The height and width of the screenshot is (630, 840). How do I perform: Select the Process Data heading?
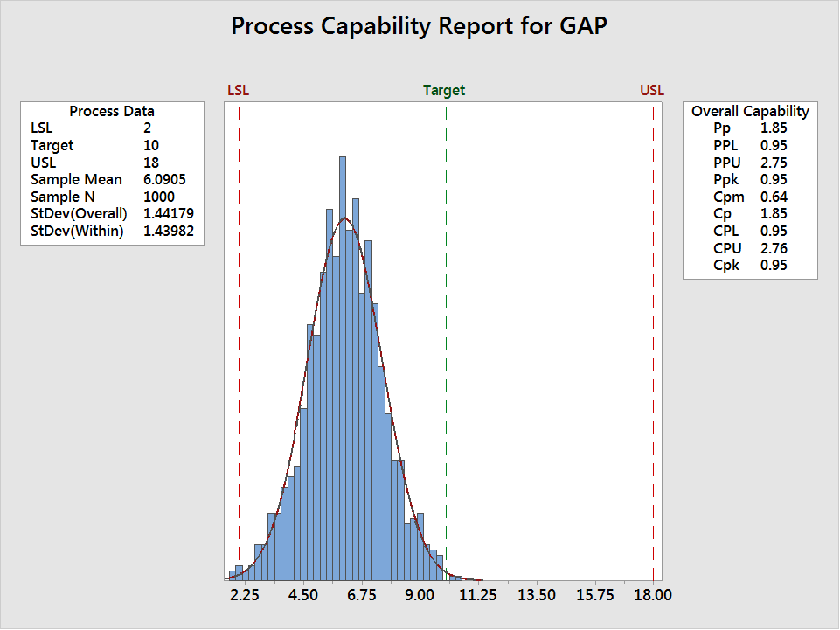[112, 112]
